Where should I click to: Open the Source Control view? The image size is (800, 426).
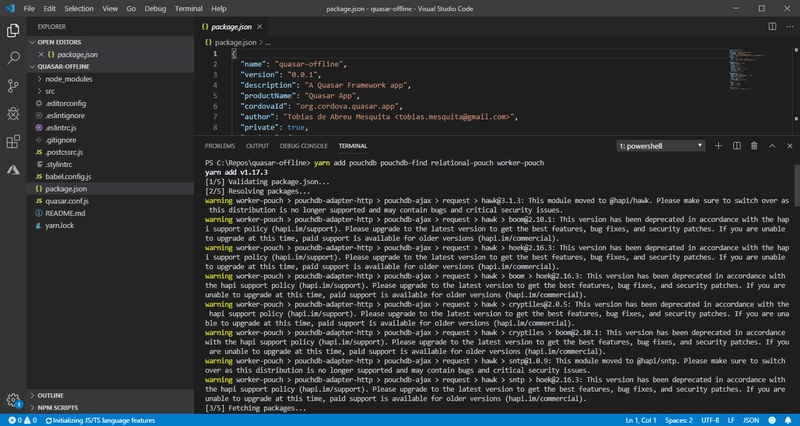click(14, 86)
